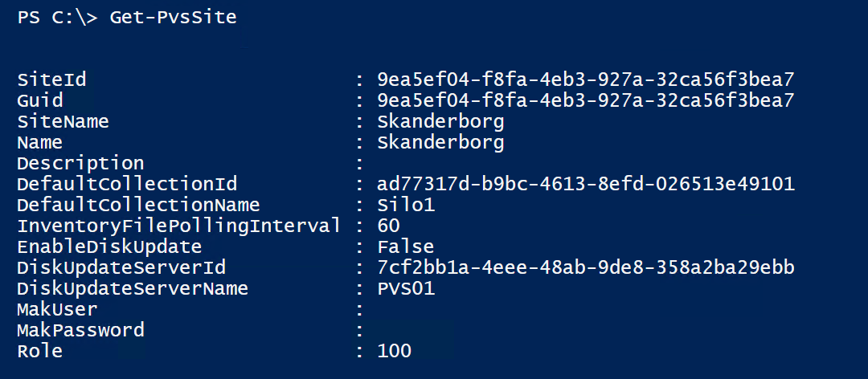Screen dimensions: 868x379
Task: Click the MakUser property label
Action: click(58, 309)
